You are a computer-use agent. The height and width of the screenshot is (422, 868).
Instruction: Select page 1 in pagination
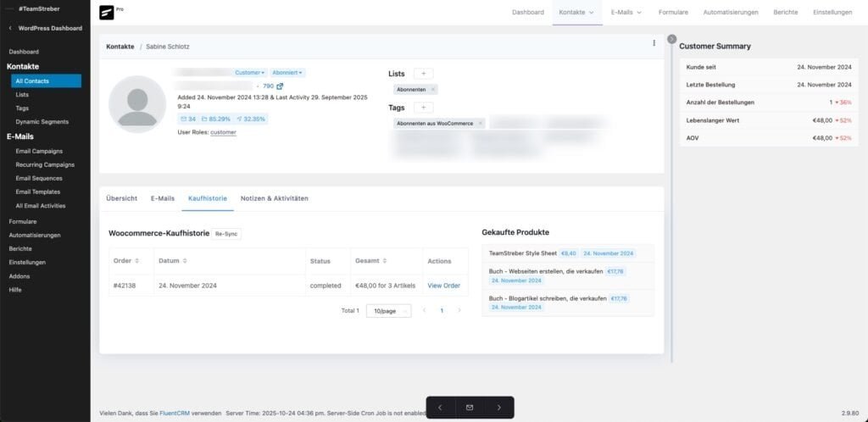(x=442, y=311)
